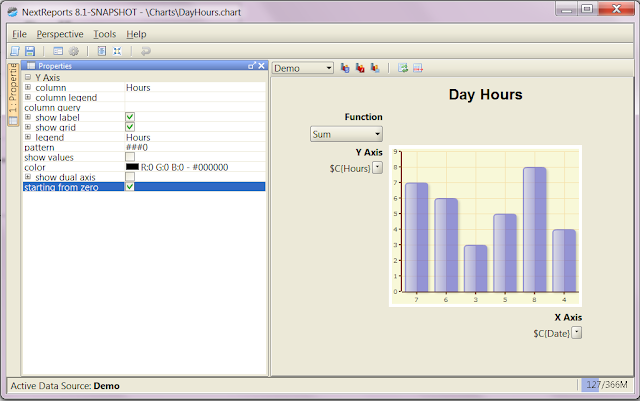Viewport: 640px width, 401px height.
Task: Click the pattern value ###0
Action: [137, 147]
